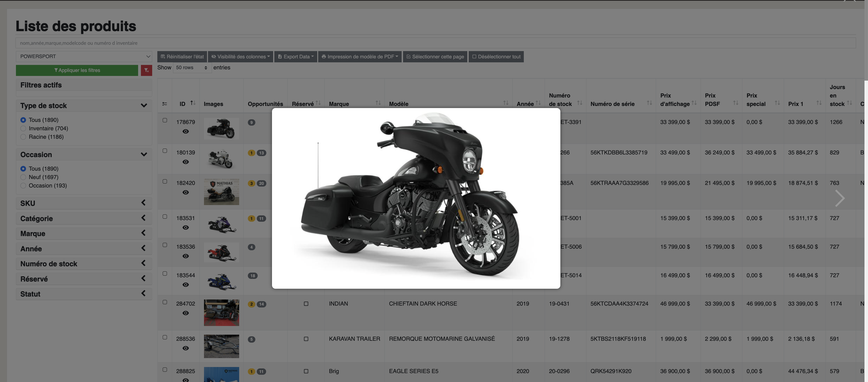The height and width of the screenshot is (382, 868).
Task: Click opportunity badge 9 for ID 178679
Action: point(251,123)
